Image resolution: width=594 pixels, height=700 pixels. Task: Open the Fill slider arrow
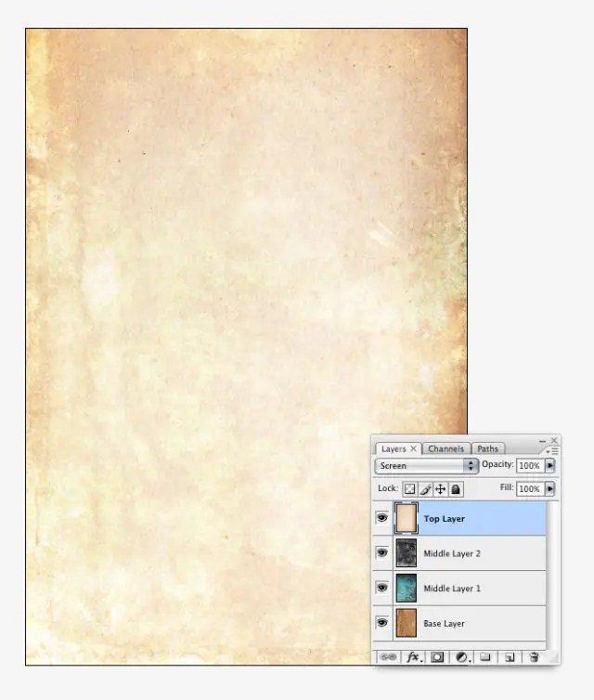pyautogui.click(x=549, y=489)
